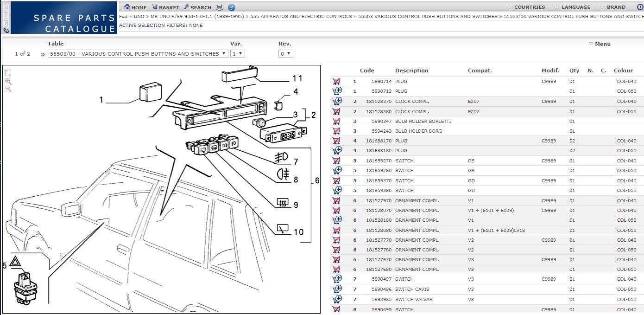Open the Basket

pyautogui.click(x=165, y=7)
